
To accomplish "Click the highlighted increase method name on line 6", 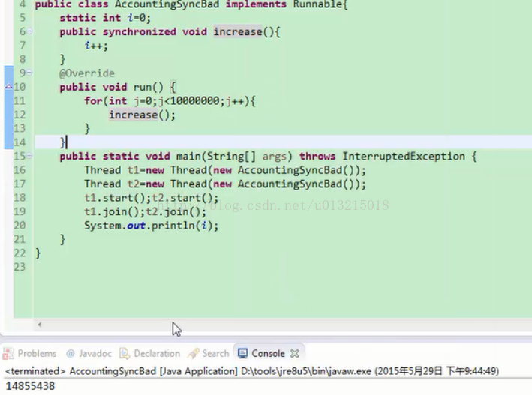I will (238, 31).
